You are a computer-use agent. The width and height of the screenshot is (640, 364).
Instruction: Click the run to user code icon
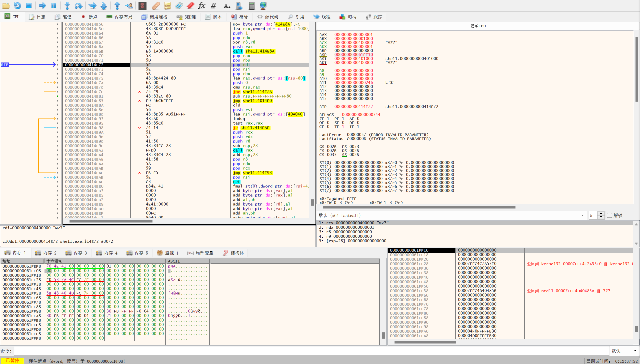coord(129,5)
